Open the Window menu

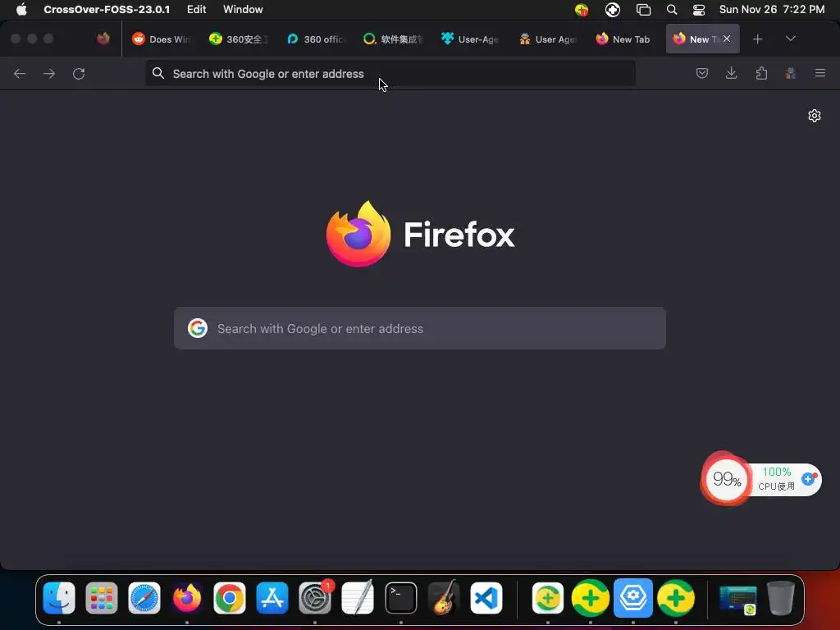[x=243, y=9]
